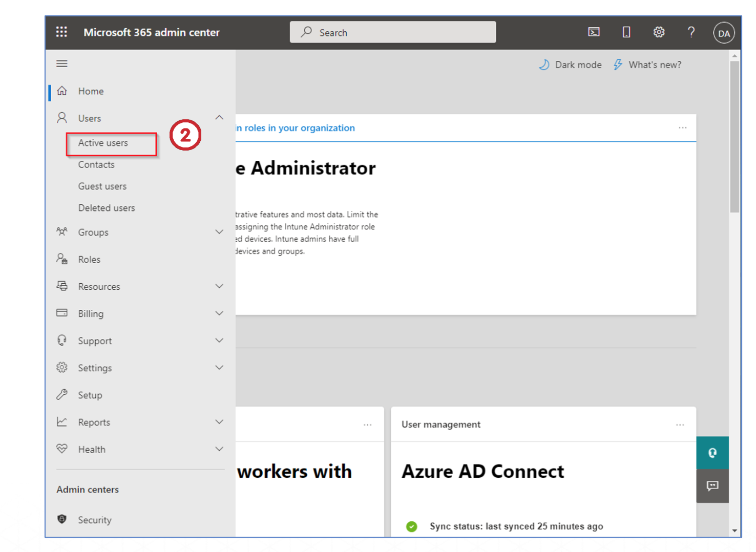Open Security admin center
The width and height of the screenshot is (756, 552).
pyautogui.click(x=94, y=520)
